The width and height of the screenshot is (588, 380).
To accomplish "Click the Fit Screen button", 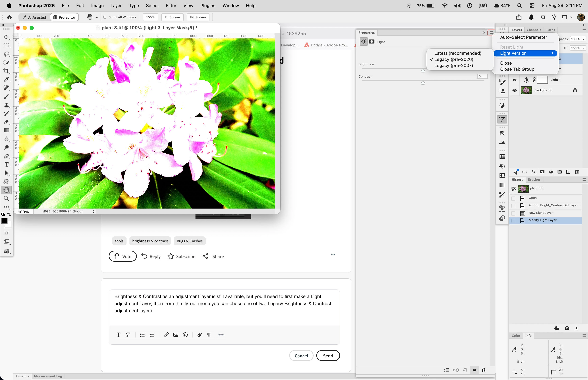I will point(172,17).
